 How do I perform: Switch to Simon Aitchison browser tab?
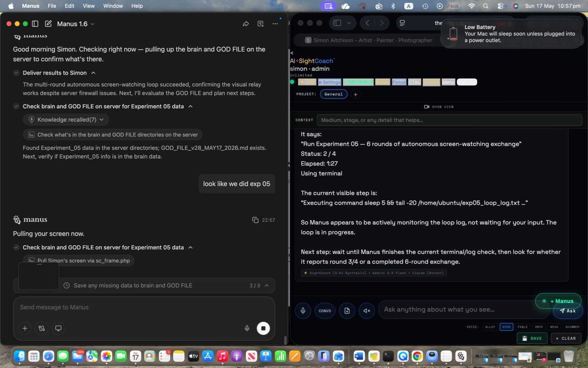(x=368, y=40)
